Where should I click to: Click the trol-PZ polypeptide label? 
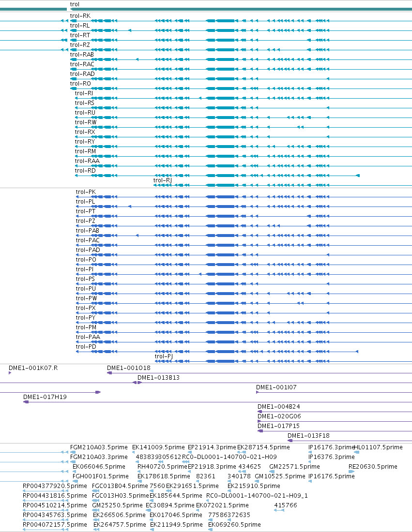[x=86, y=221]
